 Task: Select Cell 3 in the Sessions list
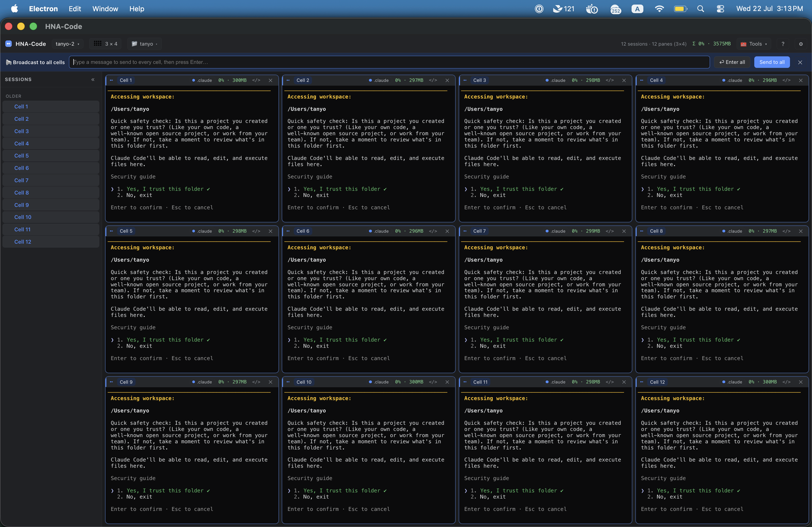pos(51,131)
